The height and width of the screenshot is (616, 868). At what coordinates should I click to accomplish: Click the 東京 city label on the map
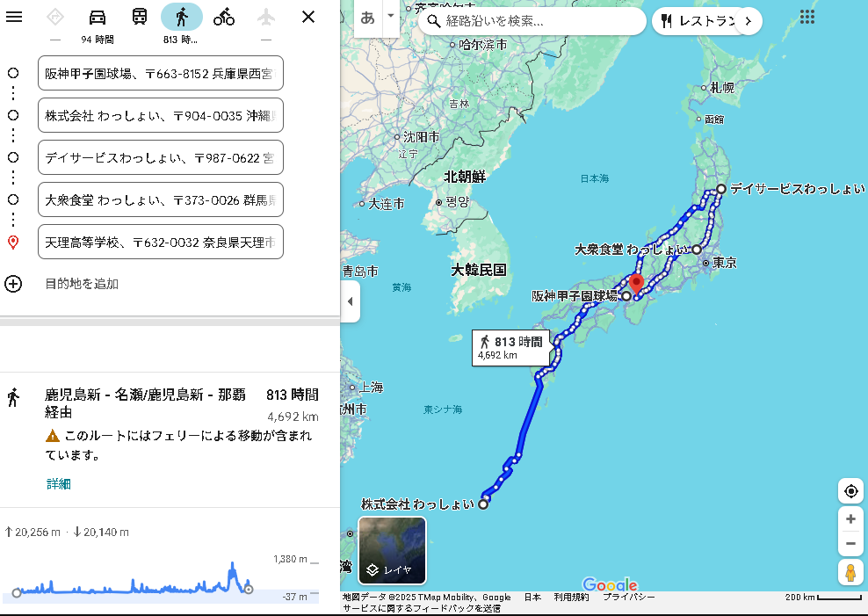[725, 263]
